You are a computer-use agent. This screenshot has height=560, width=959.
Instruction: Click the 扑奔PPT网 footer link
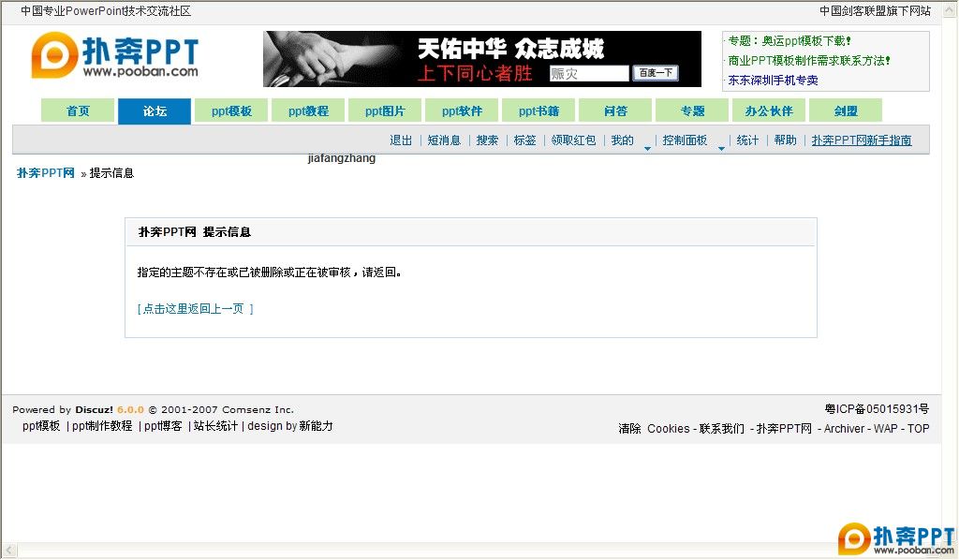tap(784, 429)
